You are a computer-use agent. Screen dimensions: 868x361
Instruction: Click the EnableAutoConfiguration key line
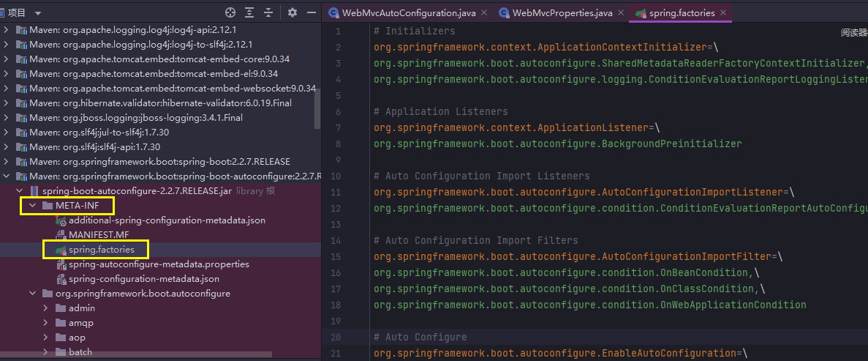point(560,353)
